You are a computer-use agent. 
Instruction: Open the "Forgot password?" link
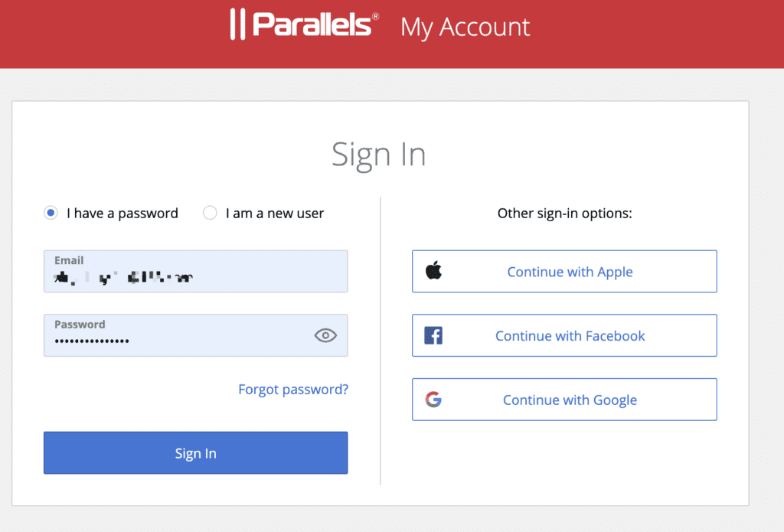(x=293, y=390)
